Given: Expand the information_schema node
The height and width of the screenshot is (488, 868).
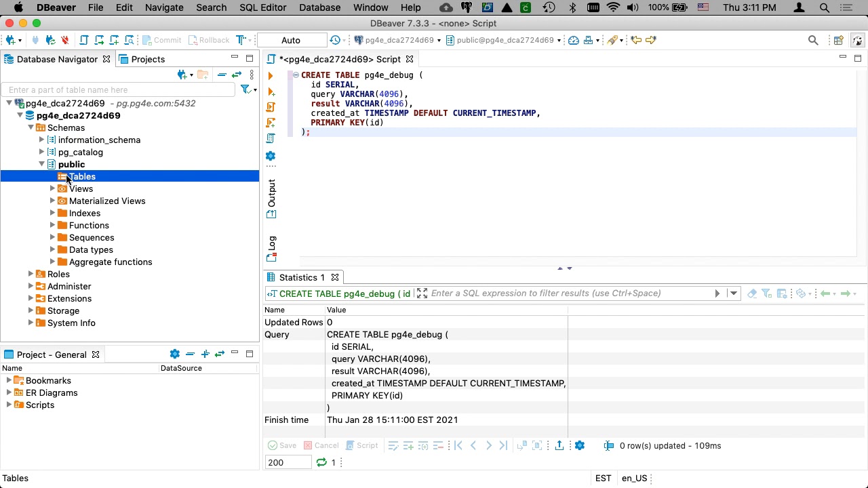Looking at the screenshot, I should coord(41,140).
